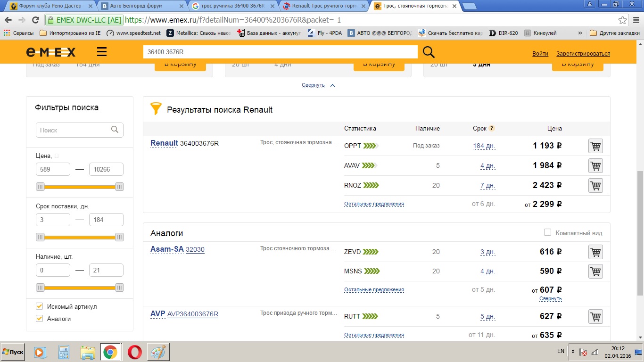The image size is (644, 362).
Task: Click Войти link
Action: (540, 54)
